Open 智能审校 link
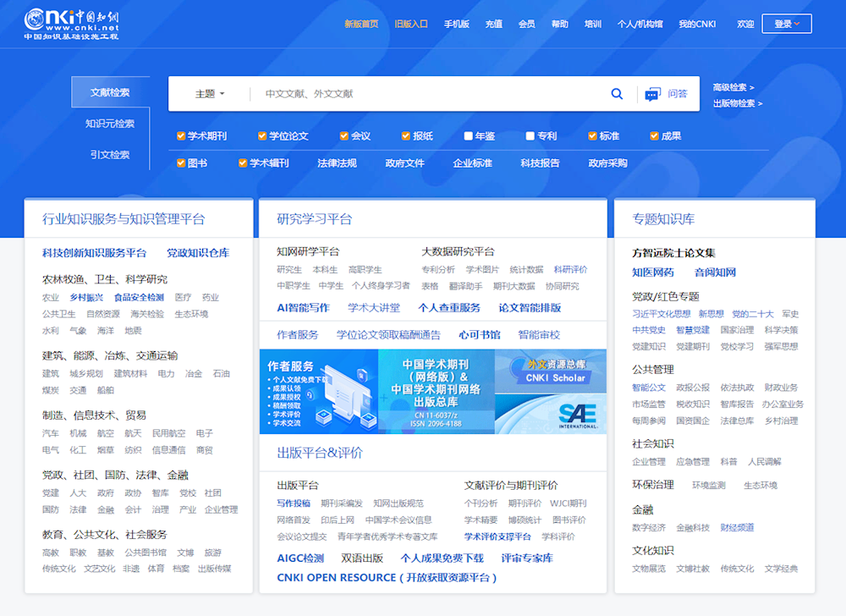 tap(539, 335)
